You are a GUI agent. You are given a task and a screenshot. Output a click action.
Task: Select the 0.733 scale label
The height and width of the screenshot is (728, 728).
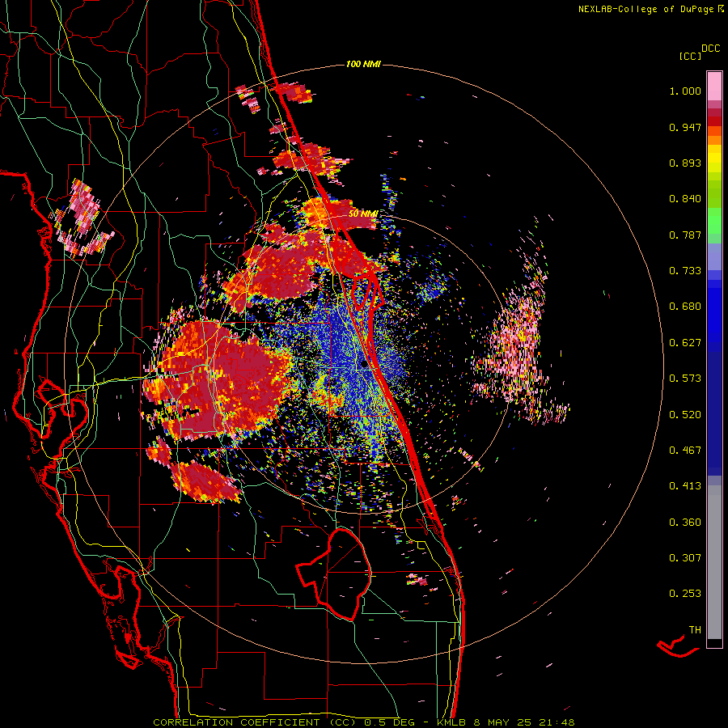click(685, 271)
